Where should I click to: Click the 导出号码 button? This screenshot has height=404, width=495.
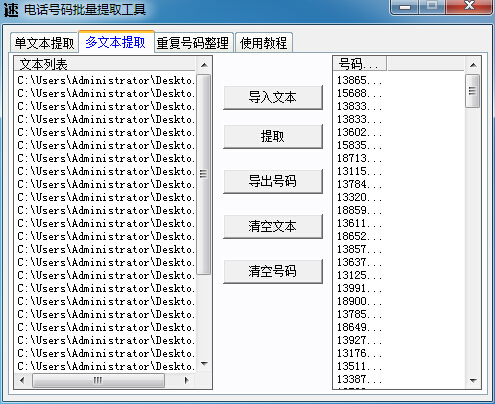(x=273, y=181)
